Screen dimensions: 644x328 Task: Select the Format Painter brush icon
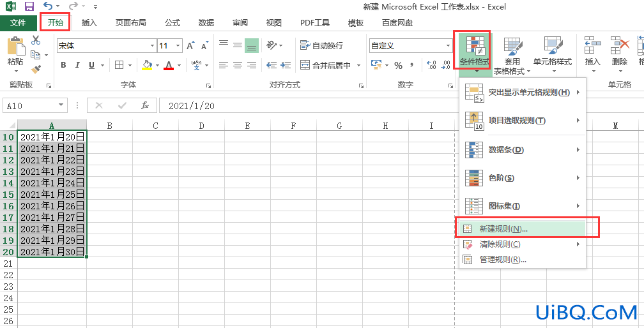(x=36, y=69)
